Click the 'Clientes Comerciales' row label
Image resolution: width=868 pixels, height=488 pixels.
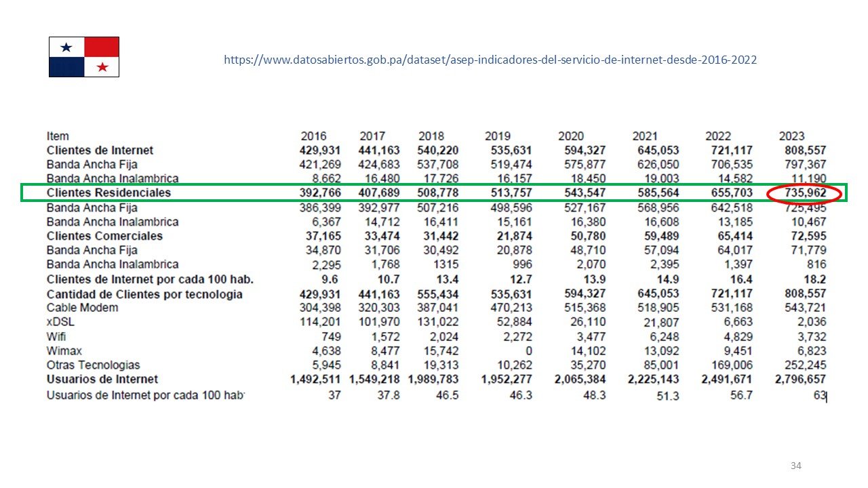click(x=105, y=236)
